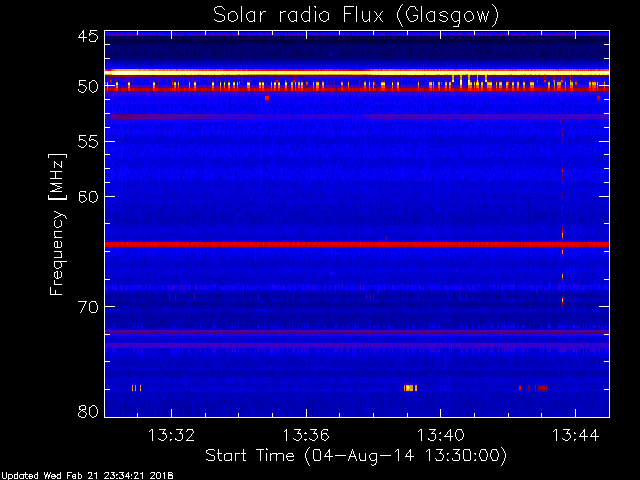Click the 'Start Time (04-Aug-14 13:30:00)' label

(x=356, y=456)
